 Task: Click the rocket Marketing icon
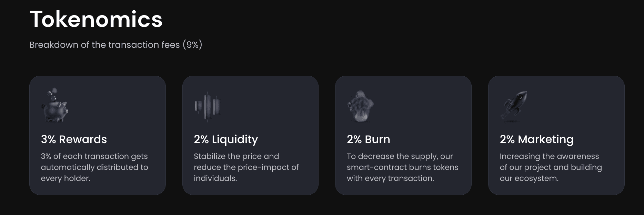click(x=514, y=106)
